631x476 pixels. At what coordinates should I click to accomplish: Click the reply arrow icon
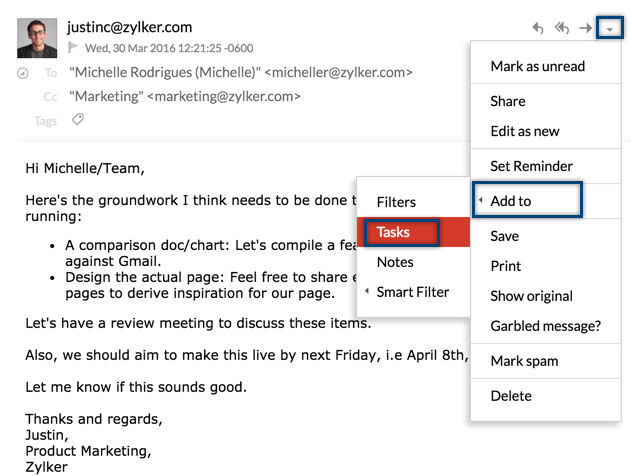(x=538, y=29)
